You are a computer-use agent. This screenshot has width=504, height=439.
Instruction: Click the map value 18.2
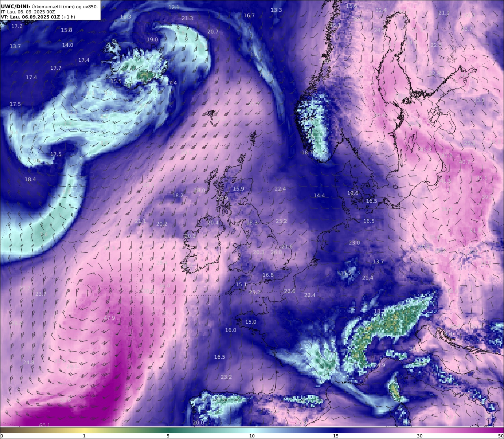(x=178, y=195)
